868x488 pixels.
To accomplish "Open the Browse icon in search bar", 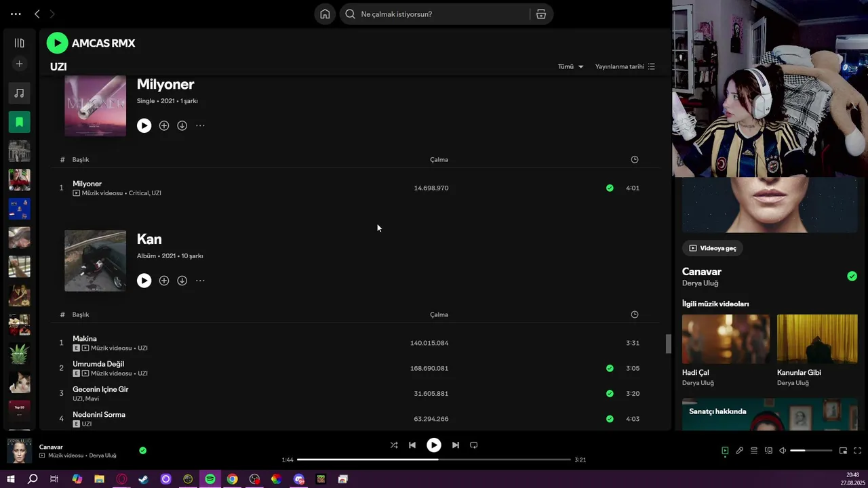I will click(541, 14).
